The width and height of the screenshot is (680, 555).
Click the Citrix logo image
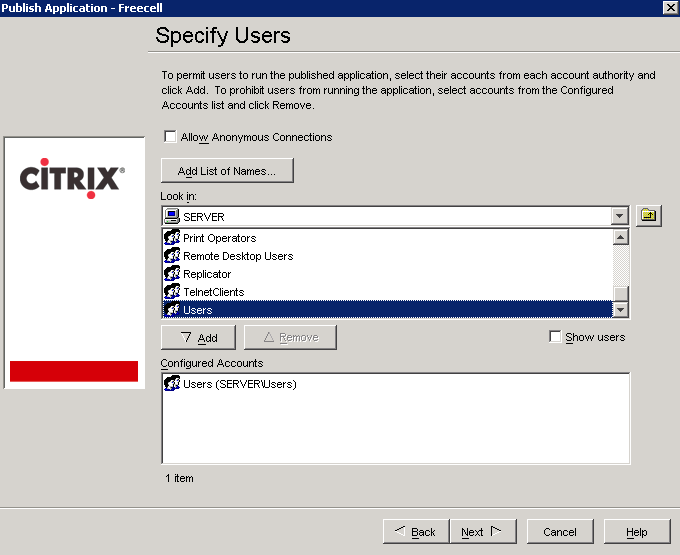click(72, 178)
